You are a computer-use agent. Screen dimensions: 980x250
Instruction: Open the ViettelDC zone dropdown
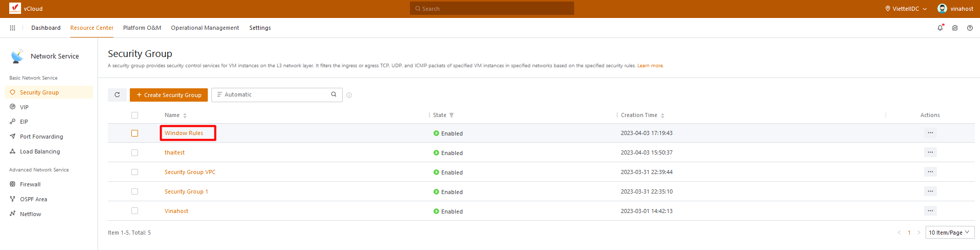coord(906,9)
